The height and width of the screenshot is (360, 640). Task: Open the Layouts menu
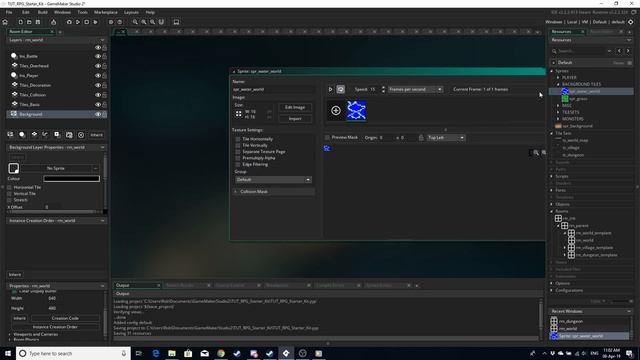pos(131,12)
